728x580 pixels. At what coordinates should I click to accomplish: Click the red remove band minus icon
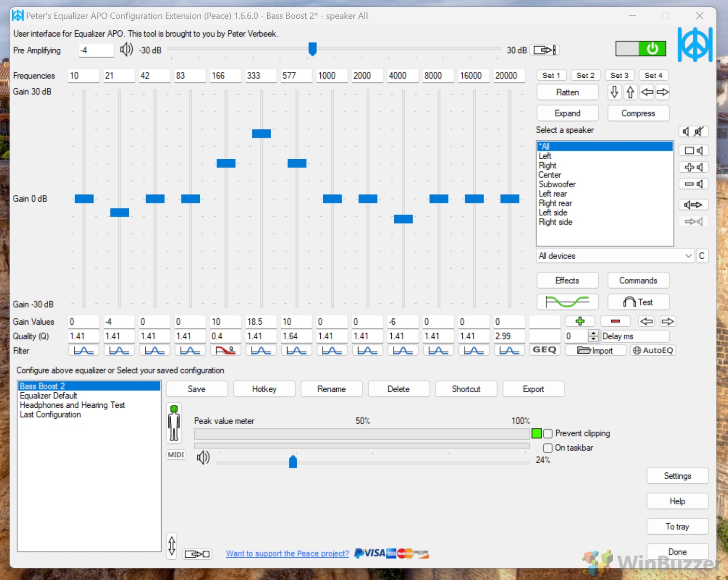[x=615, y=321]
